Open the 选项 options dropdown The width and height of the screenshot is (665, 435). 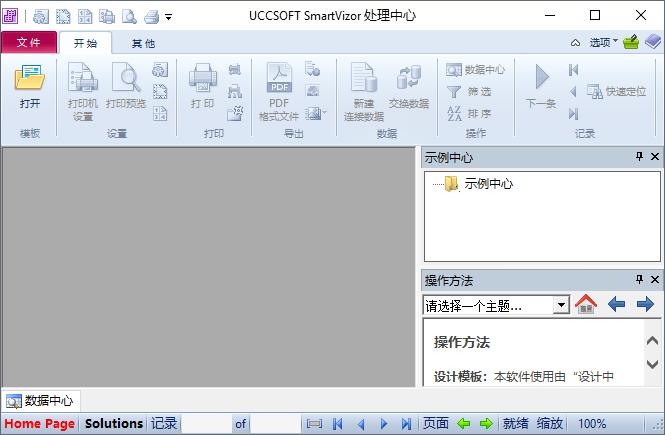tap(603, 42)
